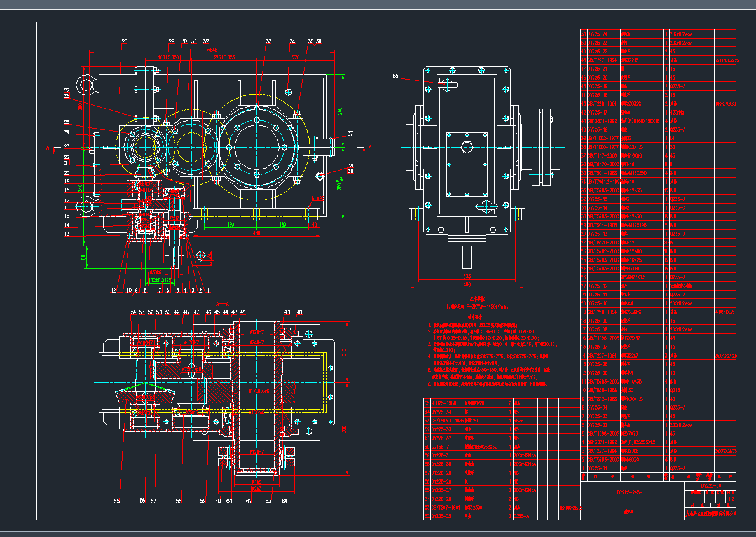
Task: Select part callout number 33 at top
Action: (268, 41)
